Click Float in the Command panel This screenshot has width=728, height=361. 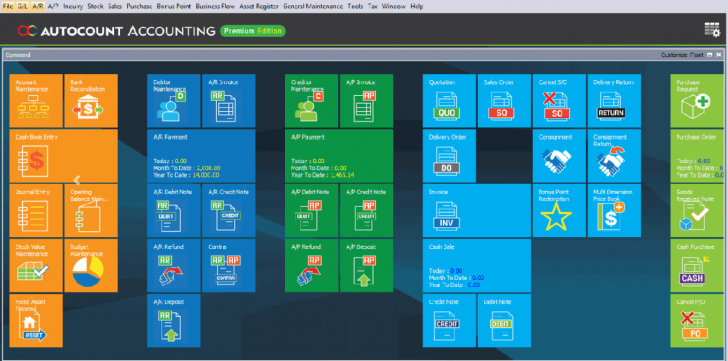pyautogui.click(x=696, y=55)
